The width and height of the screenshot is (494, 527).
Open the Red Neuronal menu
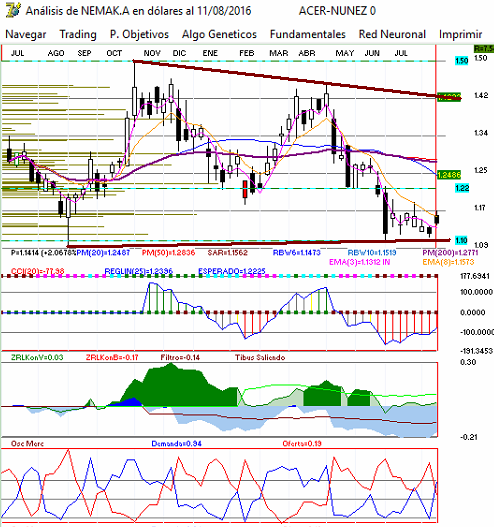pyautogui.click(x=392, y=34)
